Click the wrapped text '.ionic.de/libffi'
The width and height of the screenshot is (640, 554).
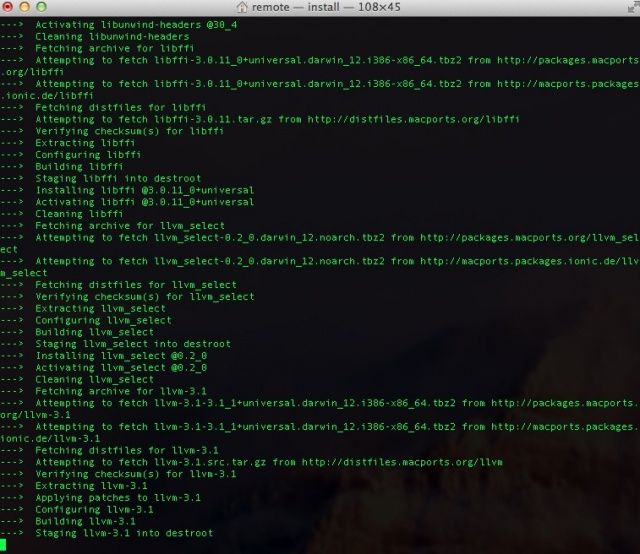click(47, 96)
